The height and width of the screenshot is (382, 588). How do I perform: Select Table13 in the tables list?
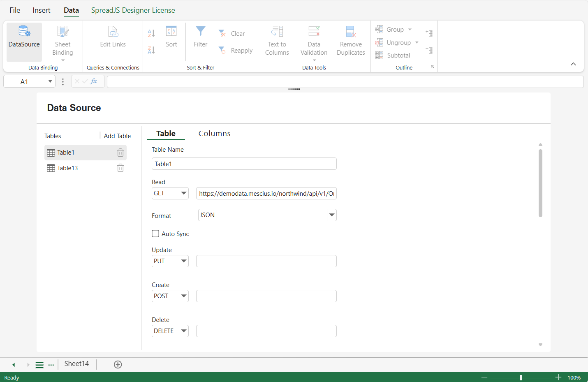(x=67, y=168)
